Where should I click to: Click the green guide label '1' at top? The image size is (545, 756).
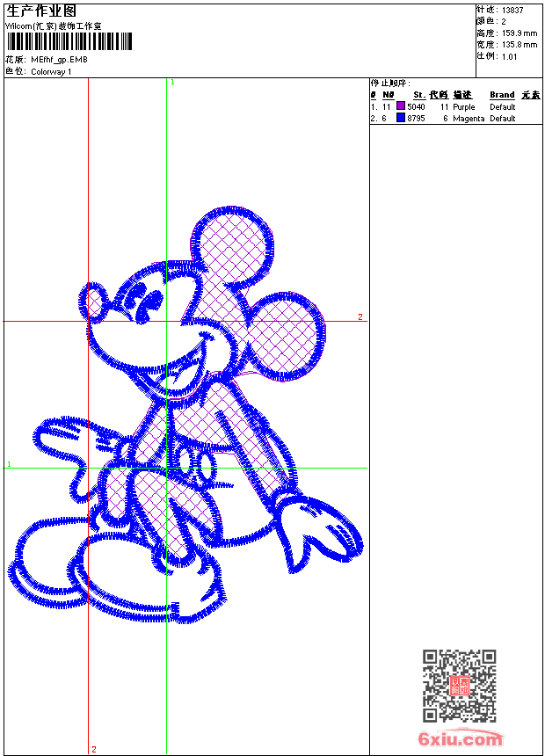172,82
